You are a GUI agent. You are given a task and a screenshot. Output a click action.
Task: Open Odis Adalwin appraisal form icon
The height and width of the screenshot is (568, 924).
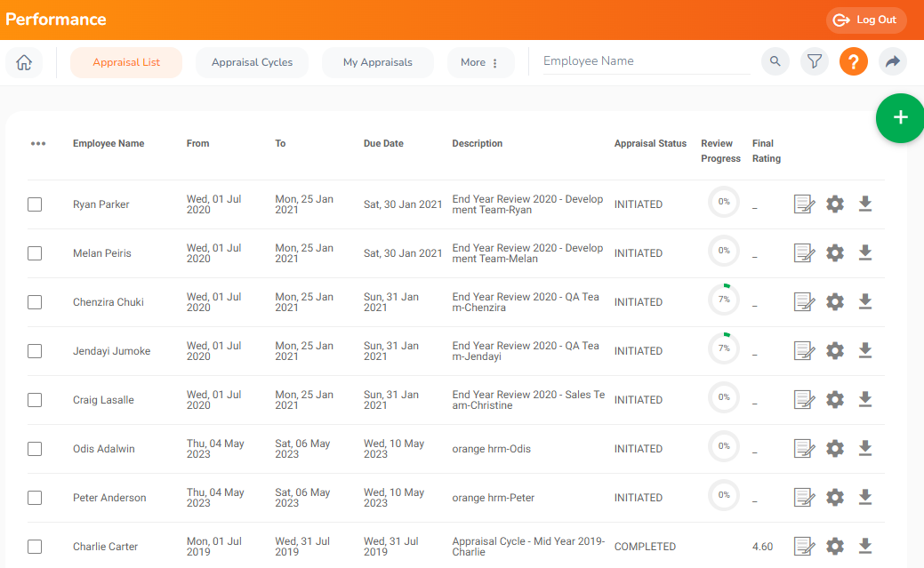[x=804, y=449]
